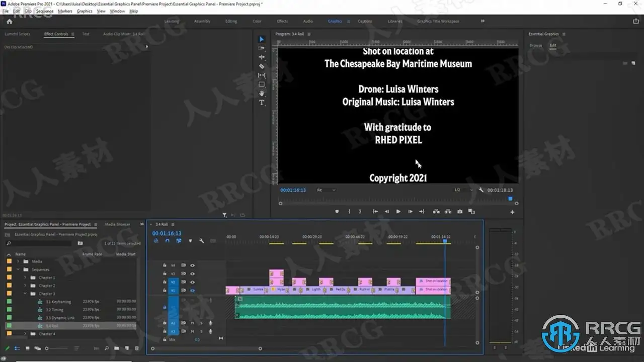Screen dimensions: 644x362
Task: Click Mark In bracket button
Action: (x=349, y=212)
